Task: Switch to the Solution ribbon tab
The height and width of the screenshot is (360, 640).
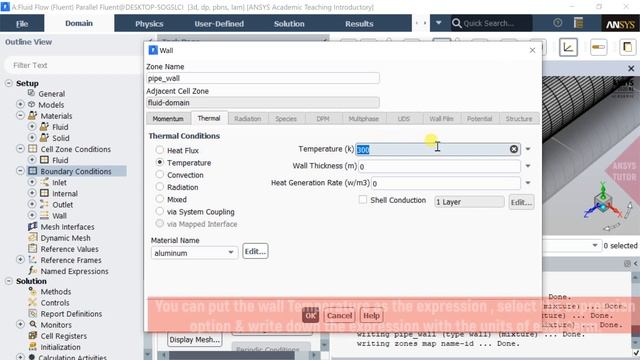Action: [x=289, y=24]
